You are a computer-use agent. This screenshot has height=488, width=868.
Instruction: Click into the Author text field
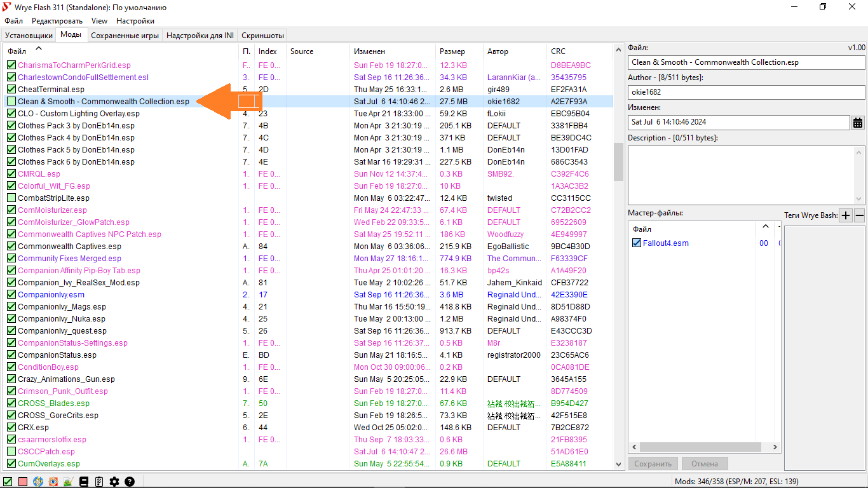[746, 92]
